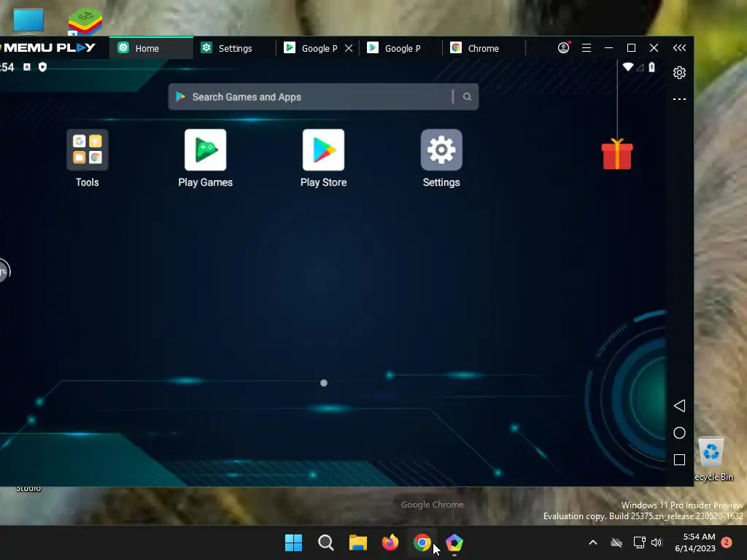Collapse the MEmu sidebar with triple-chevron
747x560 pixels.
679,47
